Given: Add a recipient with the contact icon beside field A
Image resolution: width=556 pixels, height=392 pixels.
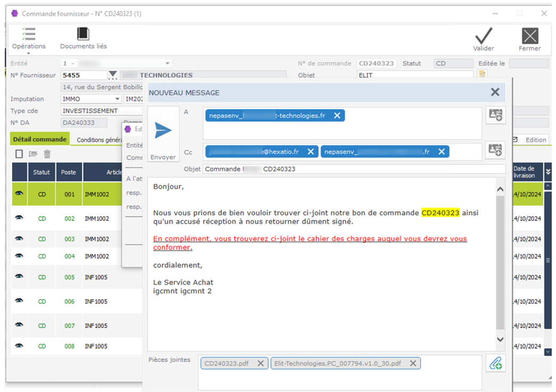Looking at the screenshot, I should (496, 115).
